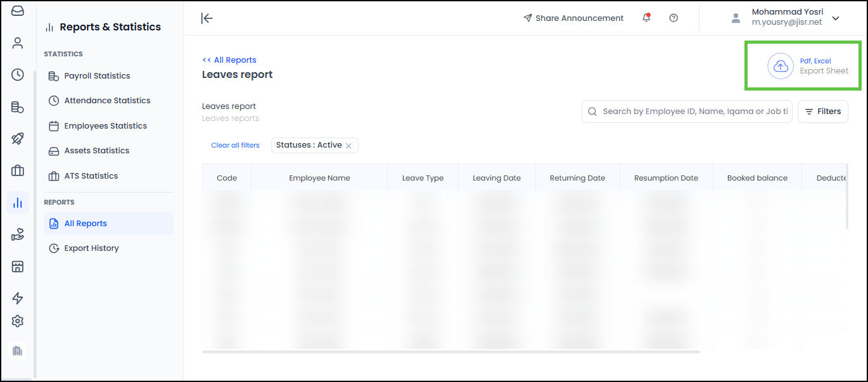Click the employee search input field
This screenshot has width=868, height=382.
pos(687,111)
